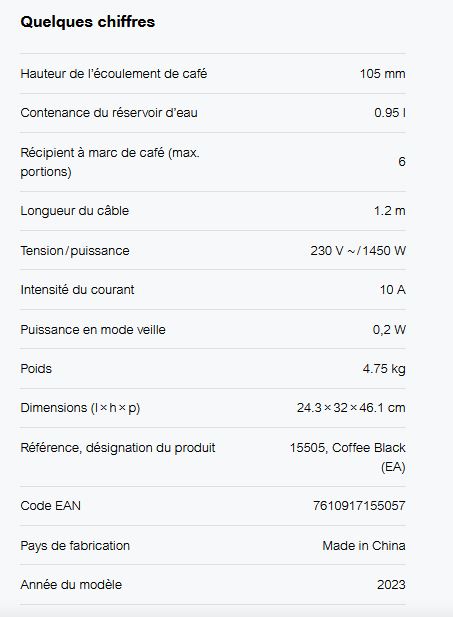Select the 'Dimensions (l × h × p)' label
The image size is (453, 617).
80,408
